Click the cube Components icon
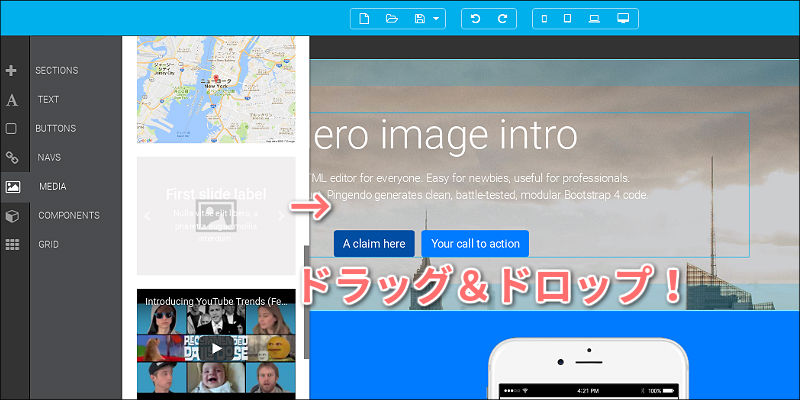Image resolution: width=800 pixels, height=400 pixels. (x=12, y=216)
